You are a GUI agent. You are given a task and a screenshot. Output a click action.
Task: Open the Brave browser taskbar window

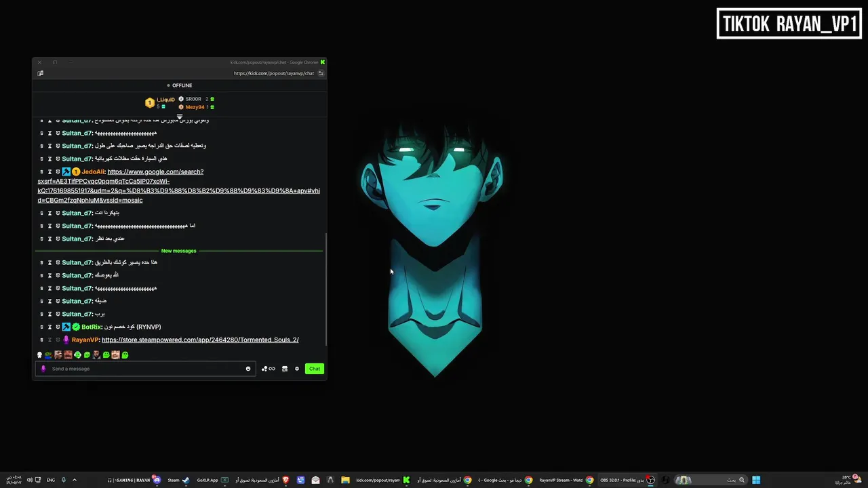[x=262, y=480]
